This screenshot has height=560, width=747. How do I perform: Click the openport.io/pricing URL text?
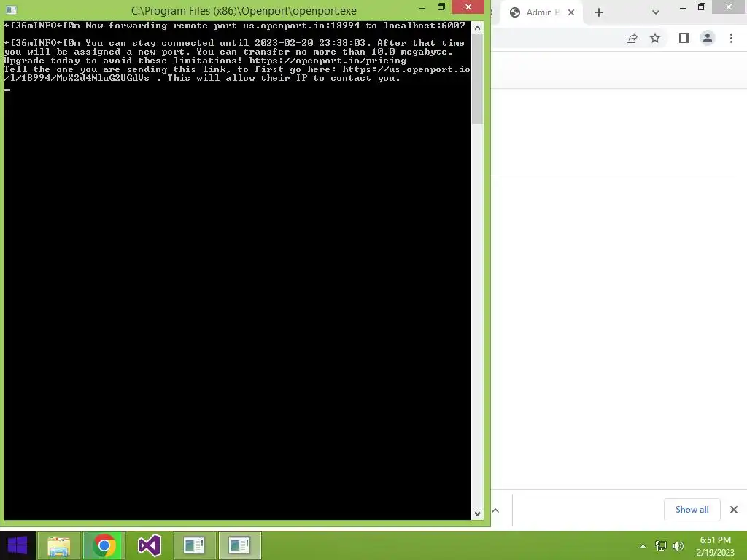click(x=328, y=61)
